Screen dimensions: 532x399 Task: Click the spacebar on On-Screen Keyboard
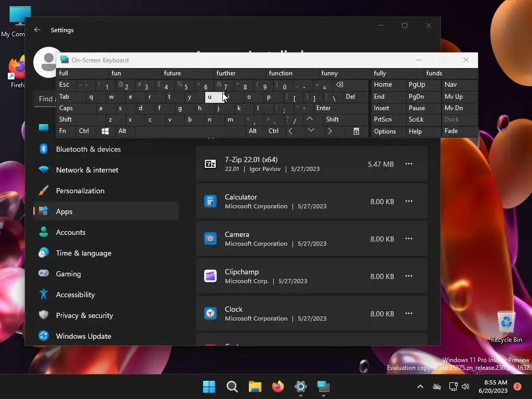pyautogui.click(x=190, y=131)
